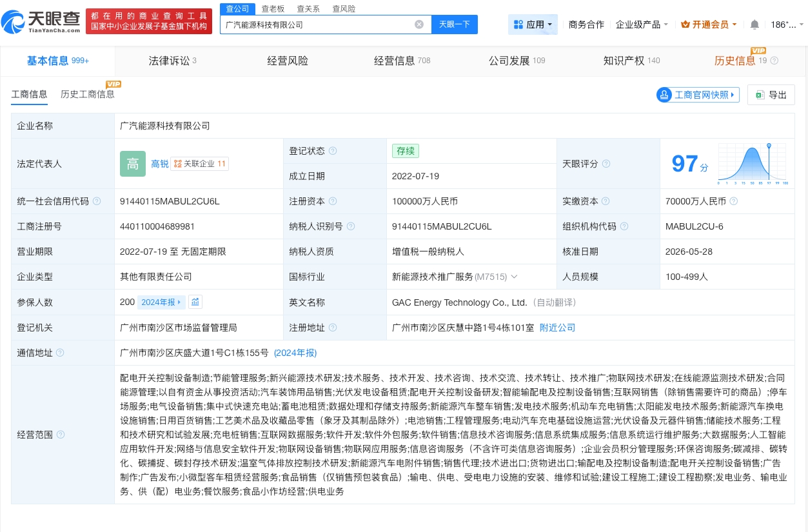Image resolution: width=808 pixels, height=532 pixels.
Task: Open the 知识产权 tab
Action: tap(631, 61)
